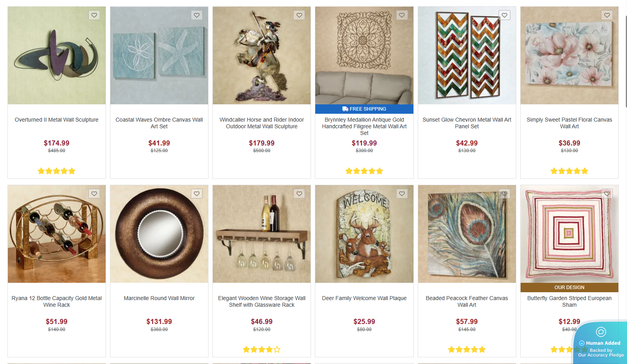
Task: Click star rating of Overturned II Sculpture
Action: coord(57,171)
